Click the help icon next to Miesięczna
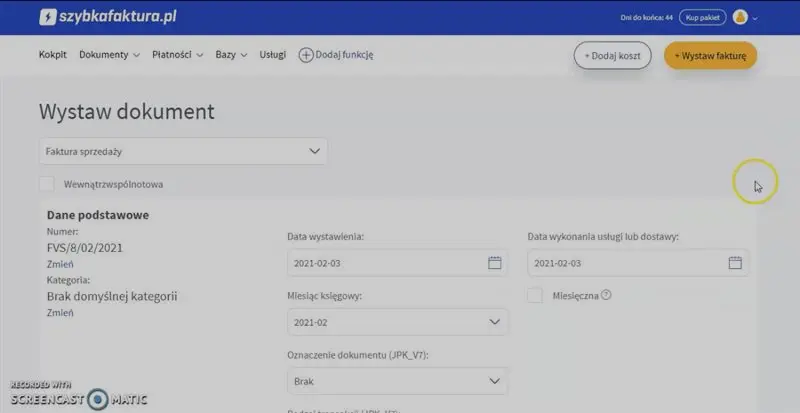 click(606, 295)
